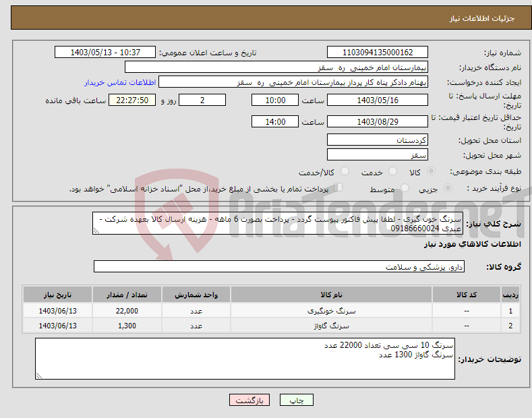Click the اطلاعات کالاهای مورد نیاز section heading
This screenshot has width=532, height=418.
tap(472, 244)
